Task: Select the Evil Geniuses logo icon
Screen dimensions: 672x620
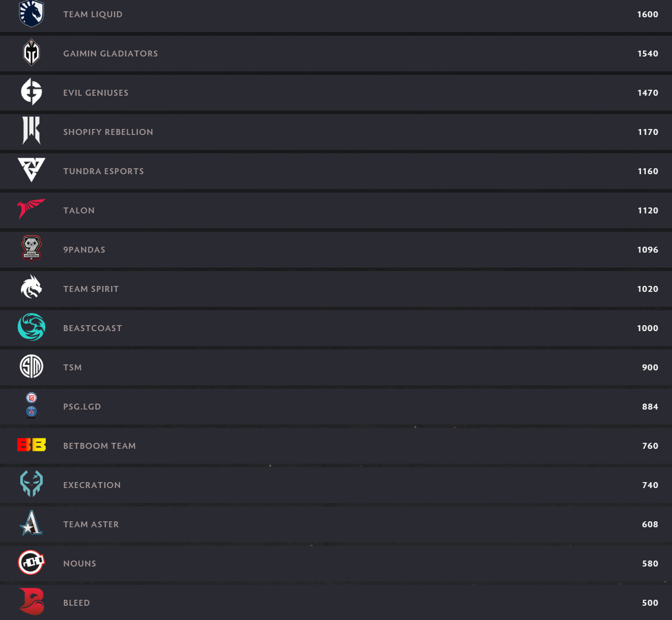Action: (31, 92)
